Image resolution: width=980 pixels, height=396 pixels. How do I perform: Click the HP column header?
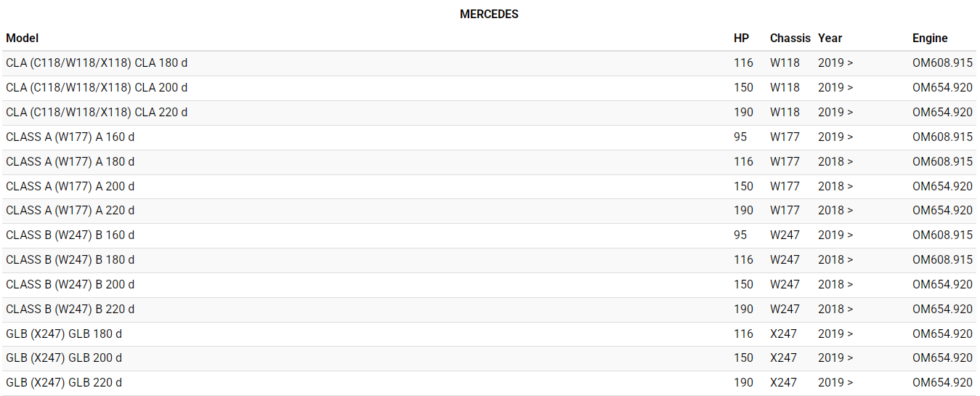[x=741, y=38]
